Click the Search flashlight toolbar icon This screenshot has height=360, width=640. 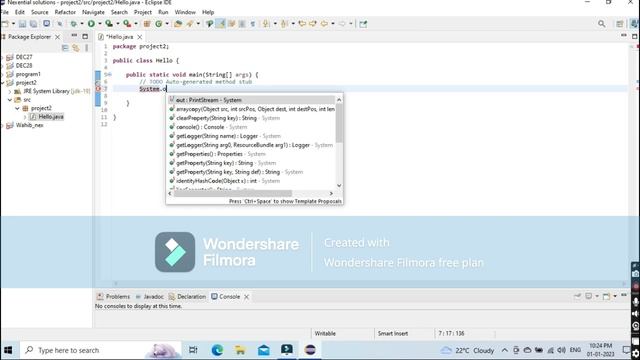[190, 24]
